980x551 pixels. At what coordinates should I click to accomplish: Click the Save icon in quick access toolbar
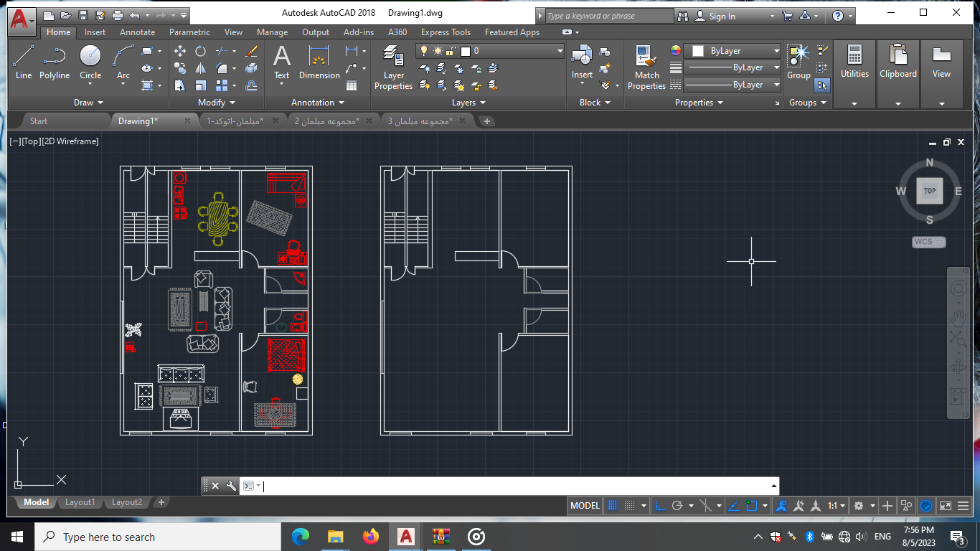coord(83,16)
